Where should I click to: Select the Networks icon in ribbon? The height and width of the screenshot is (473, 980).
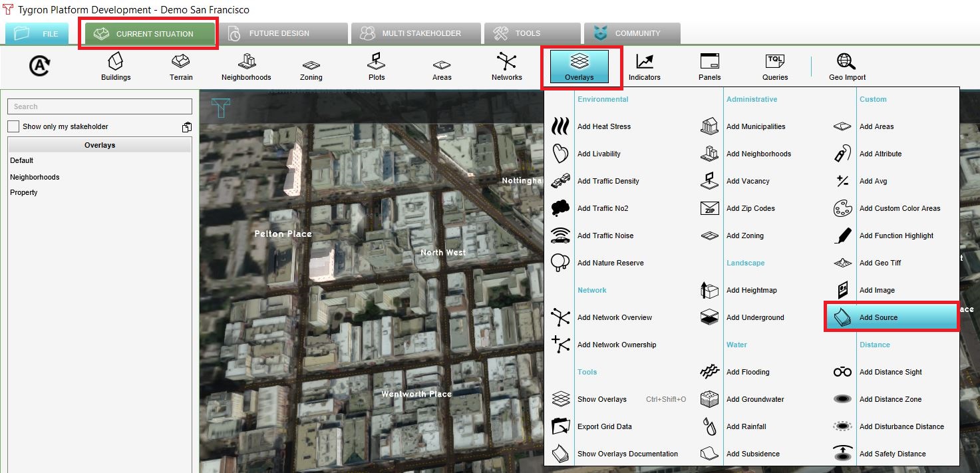coord(506,67)
